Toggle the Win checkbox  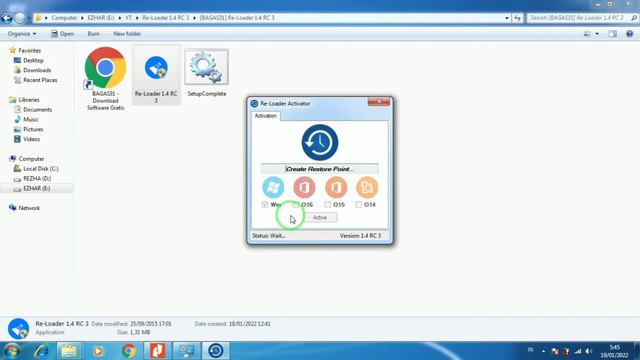[265, 204]
